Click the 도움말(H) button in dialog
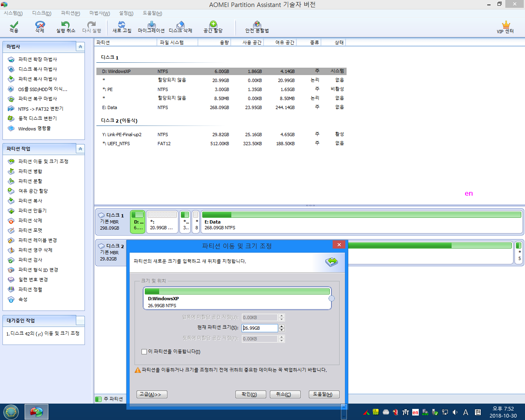 (x=324, y=394)
